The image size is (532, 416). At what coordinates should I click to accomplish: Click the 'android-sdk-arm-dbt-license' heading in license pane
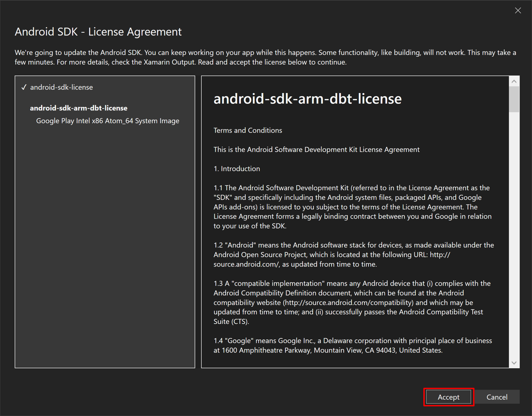coord(308,98)
